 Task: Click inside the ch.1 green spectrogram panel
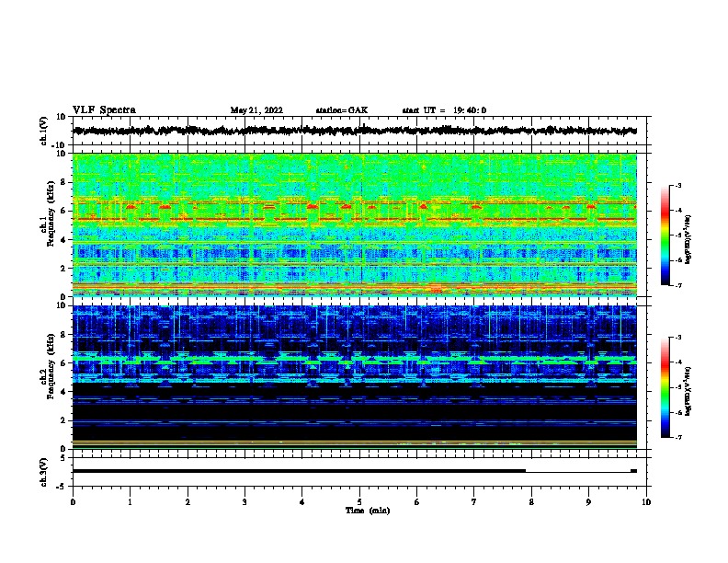tap(355, 224)
